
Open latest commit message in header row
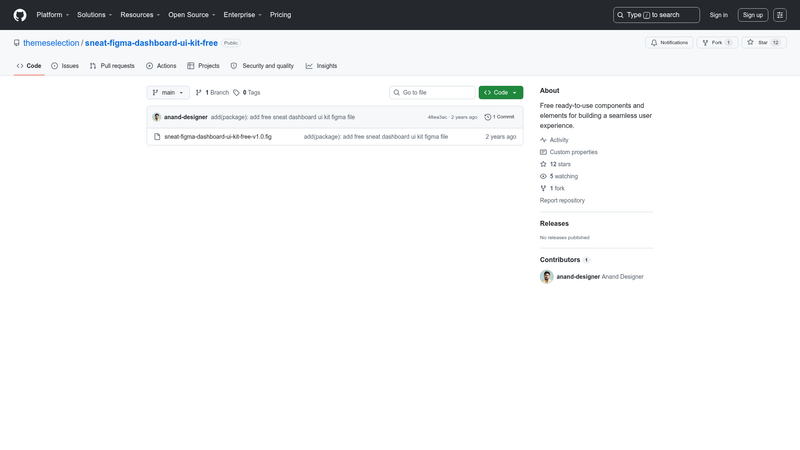tap(283, 117)
